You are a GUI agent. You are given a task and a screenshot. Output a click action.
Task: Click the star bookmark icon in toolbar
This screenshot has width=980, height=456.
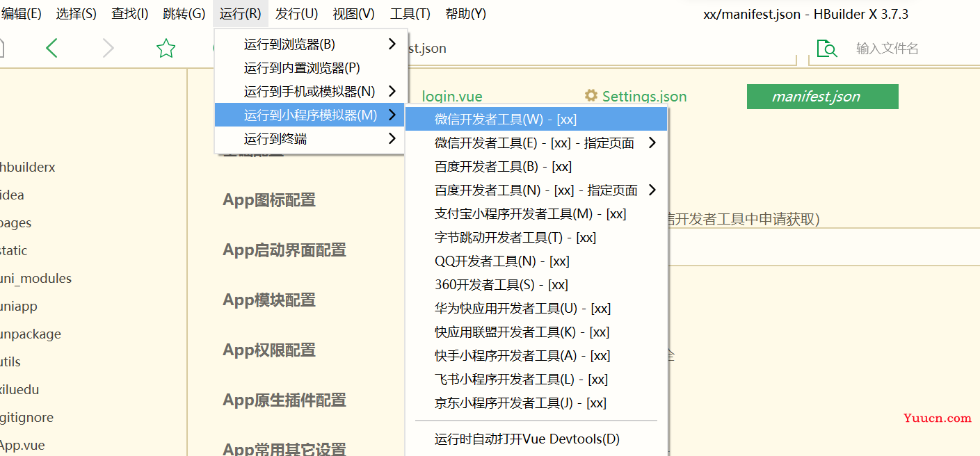[166, 48]
